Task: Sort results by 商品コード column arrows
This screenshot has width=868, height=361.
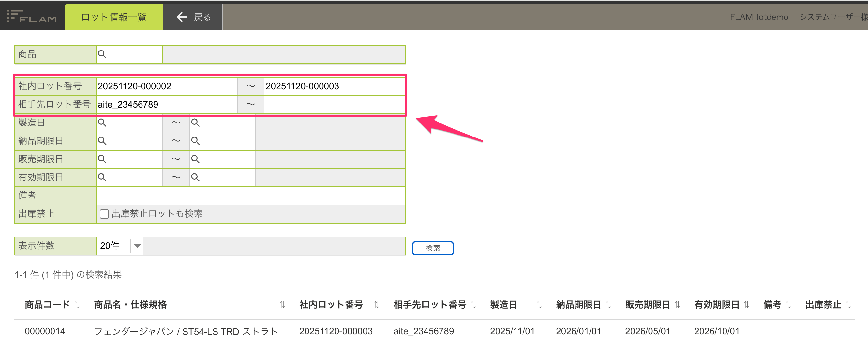Action: tap(77, 304)
